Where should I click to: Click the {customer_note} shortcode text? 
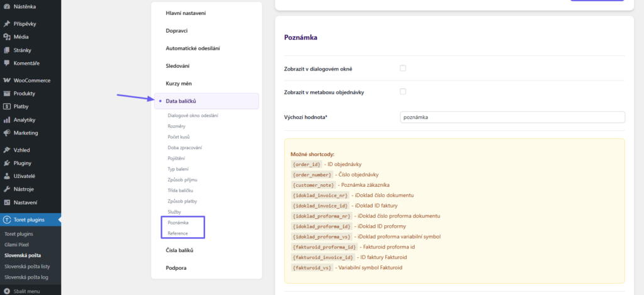[313, 185]
